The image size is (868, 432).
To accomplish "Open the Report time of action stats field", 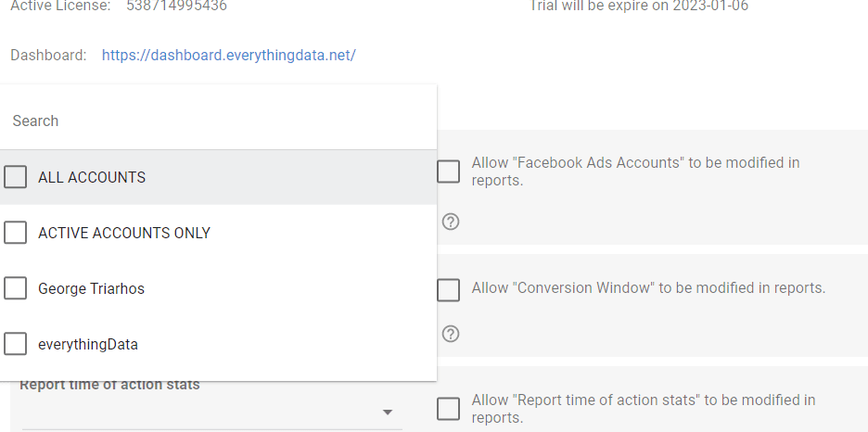I will click(204, 413).
